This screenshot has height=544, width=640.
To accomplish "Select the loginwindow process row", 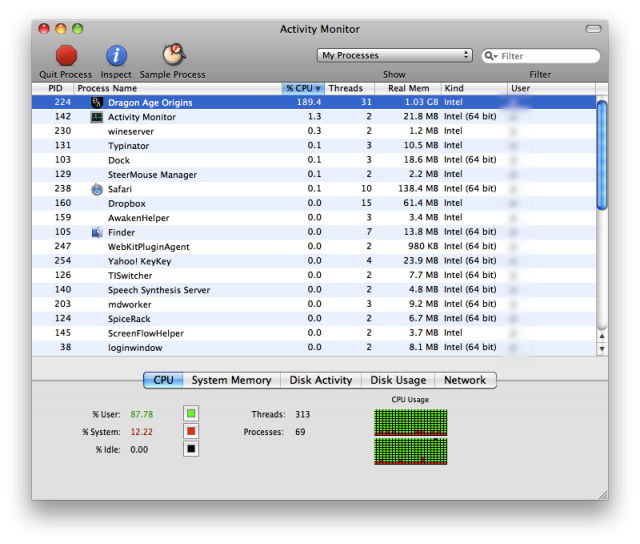I will coord(314,347).
